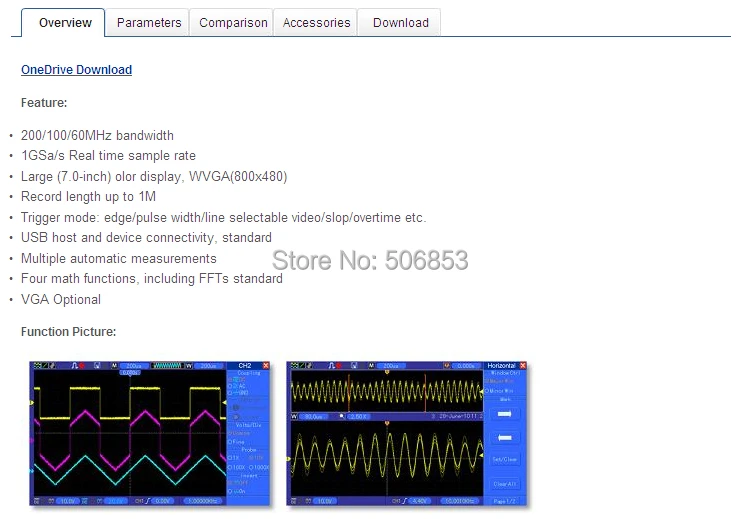Click the 'WVGA(800x480)' display feature line
The image size is (738, 519).
point(154,176)
